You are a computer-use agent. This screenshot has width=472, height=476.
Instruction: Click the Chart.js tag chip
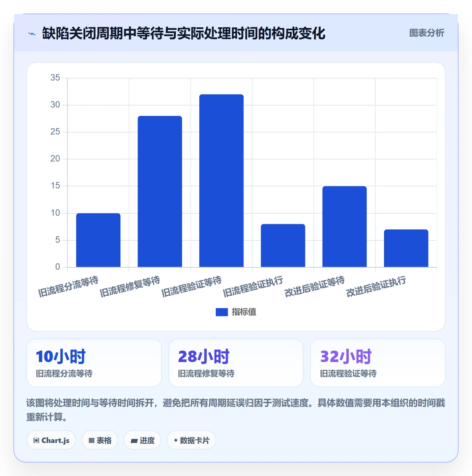pyautogui.click(x=51, y=440)
